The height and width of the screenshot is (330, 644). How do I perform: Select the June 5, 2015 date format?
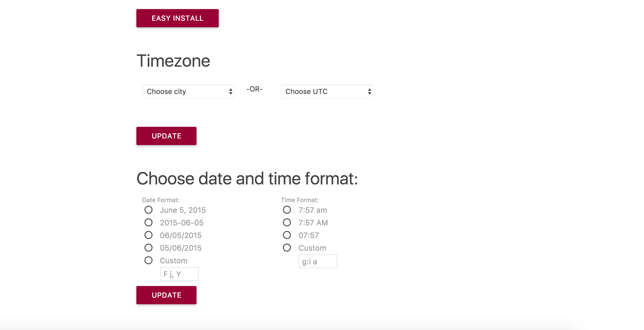[148, 210]
